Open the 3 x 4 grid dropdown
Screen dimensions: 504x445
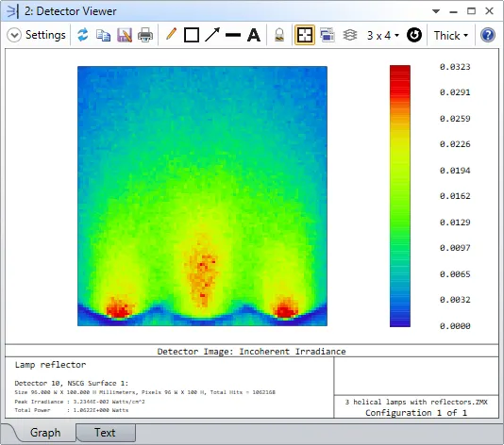(x=383, y=35)
